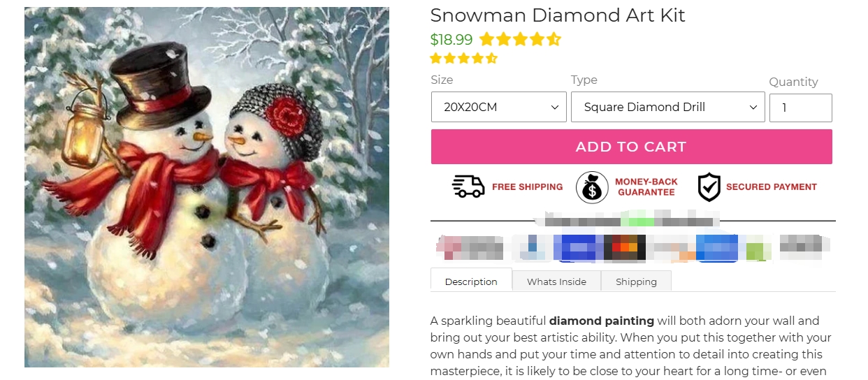Open the Size dropdown showing 20X20CM
The height and width of the screenshot is (380, 868).
coord(498,107)
